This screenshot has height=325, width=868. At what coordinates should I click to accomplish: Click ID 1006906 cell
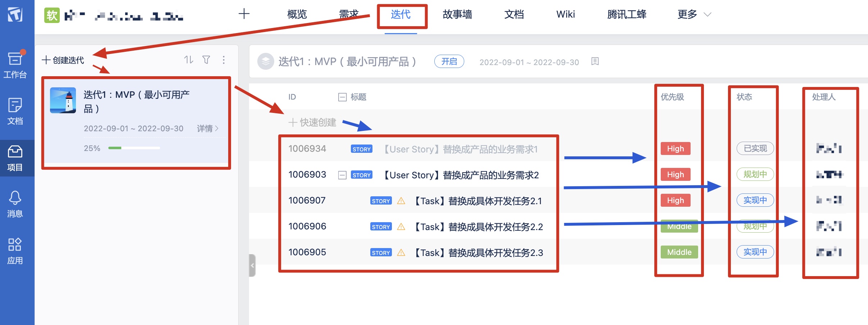(307, 226)
